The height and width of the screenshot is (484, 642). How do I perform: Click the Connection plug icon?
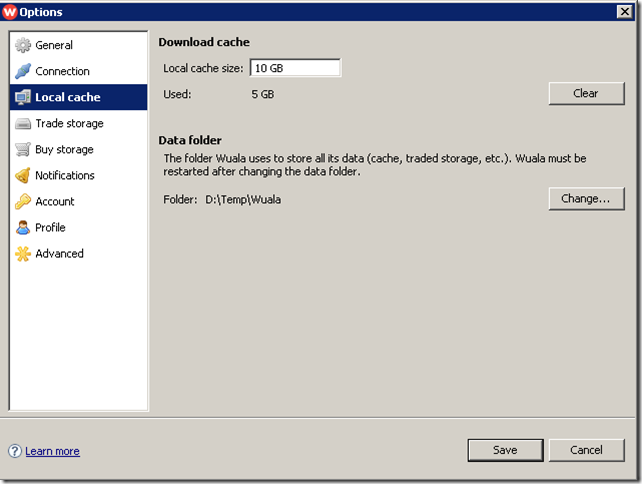coord(23,71)
